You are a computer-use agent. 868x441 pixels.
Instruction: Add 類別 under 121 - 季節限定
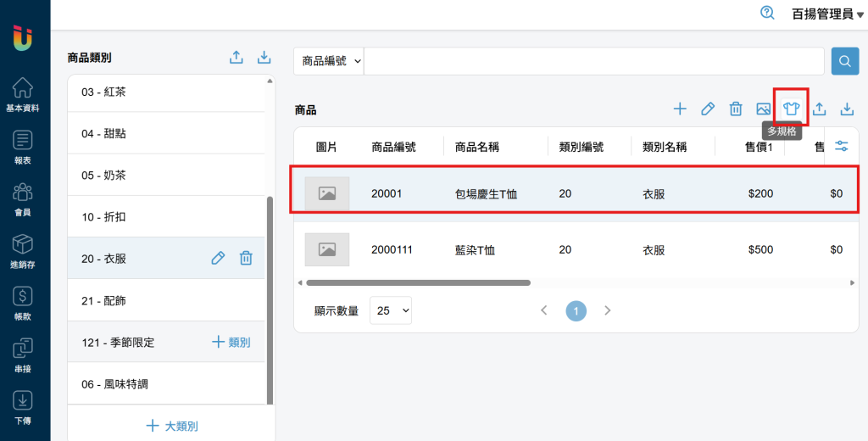click(231, 342)
